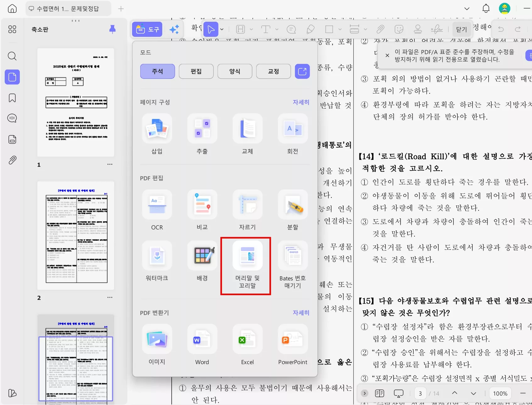The width and height of the screenshot is (532, 405).
Task: Expand the text tool dropdown
Action: pos(276,29)
